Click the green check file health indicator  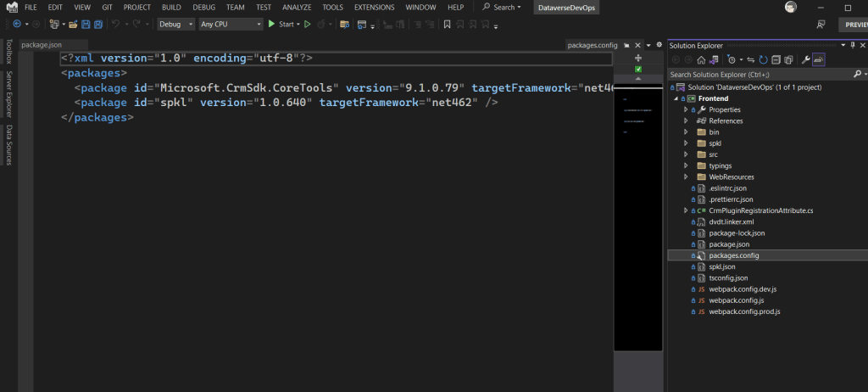click(x=638, y=70)
